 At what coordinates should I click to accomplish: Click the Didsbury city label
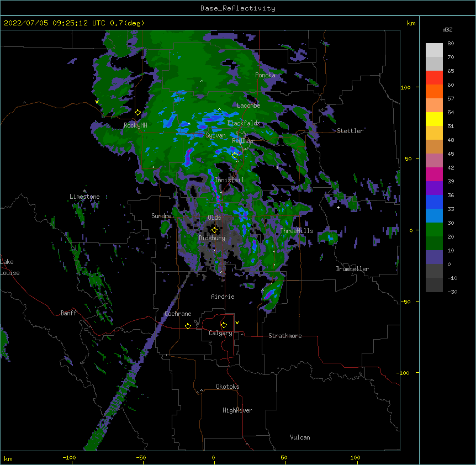[211, 238]
